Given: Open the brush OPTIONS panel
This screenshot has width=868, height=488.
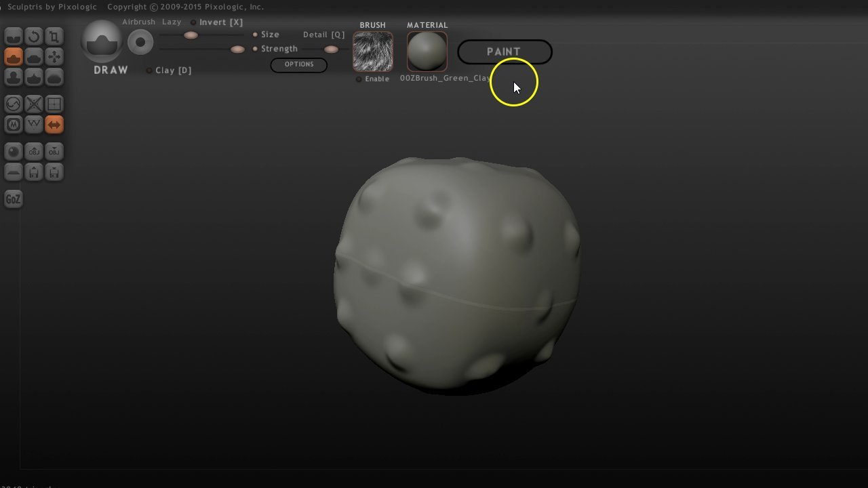Looking at the screenshot, I should (x=298, y=64).
